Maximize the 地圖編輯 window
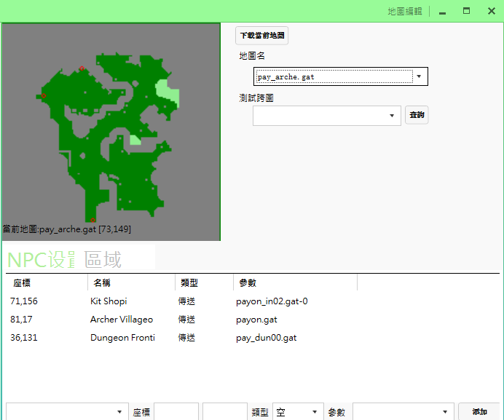 tap(466, 11)
